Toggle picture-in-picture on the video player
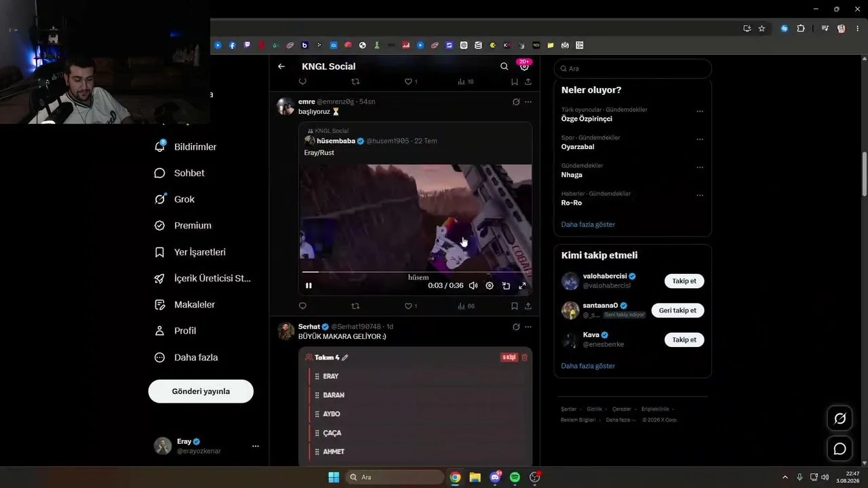This screenshot has width=868, height=488. pyautogui.click(x=506, y=286)
